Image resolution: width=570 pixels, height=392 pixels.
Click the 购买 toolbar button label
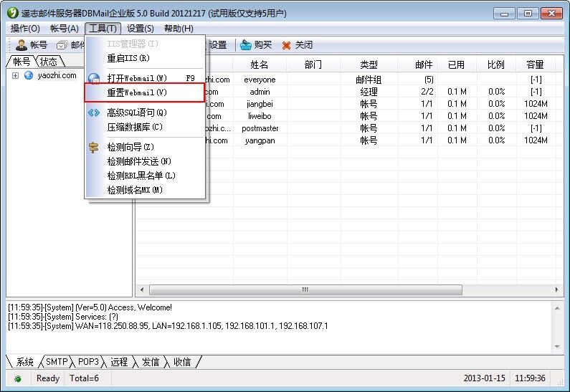click(263, 44)
